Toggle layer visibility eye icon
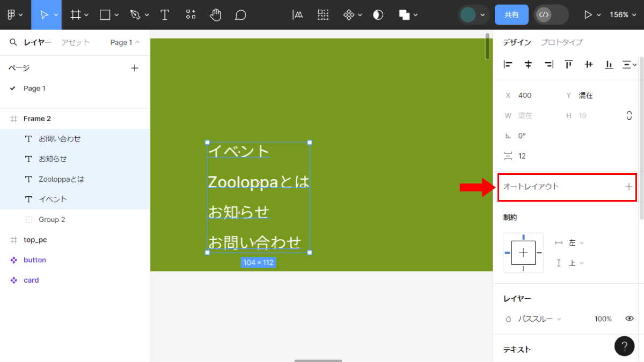Viewport: 644px width, 362px height. [630, 319]
